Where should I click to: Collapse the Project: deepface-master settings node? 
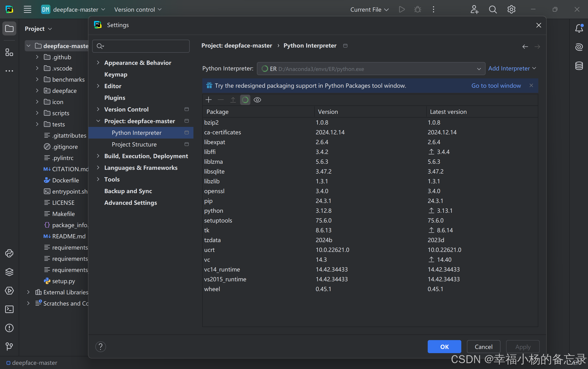click(98, 121)
